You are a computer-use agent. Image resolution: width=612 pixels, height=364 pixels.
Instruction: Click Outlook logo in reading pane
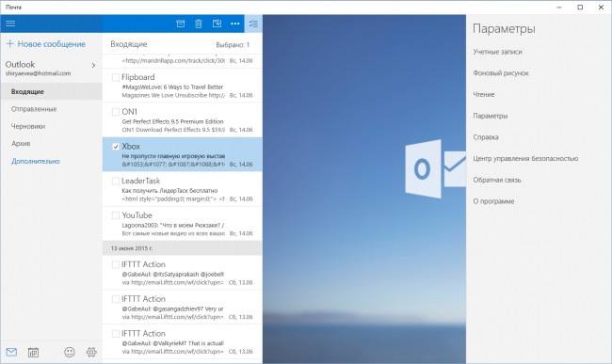click(435, 168)
